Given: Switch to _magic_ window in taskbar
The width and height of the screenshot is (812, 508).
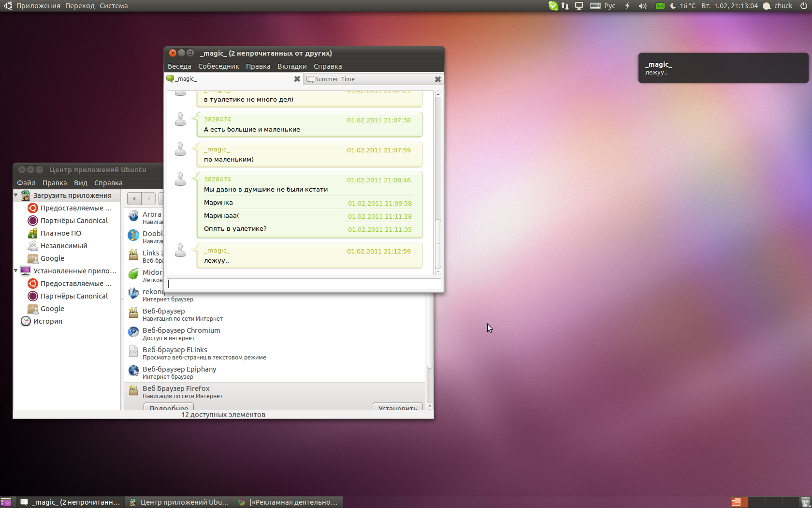Looking at the screenshot, I should pos(71,502).
